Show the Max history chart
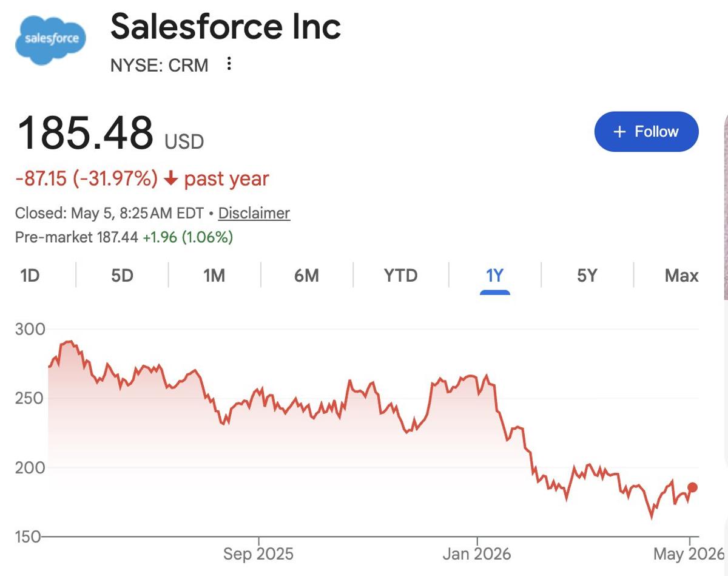 click(681, 276)
